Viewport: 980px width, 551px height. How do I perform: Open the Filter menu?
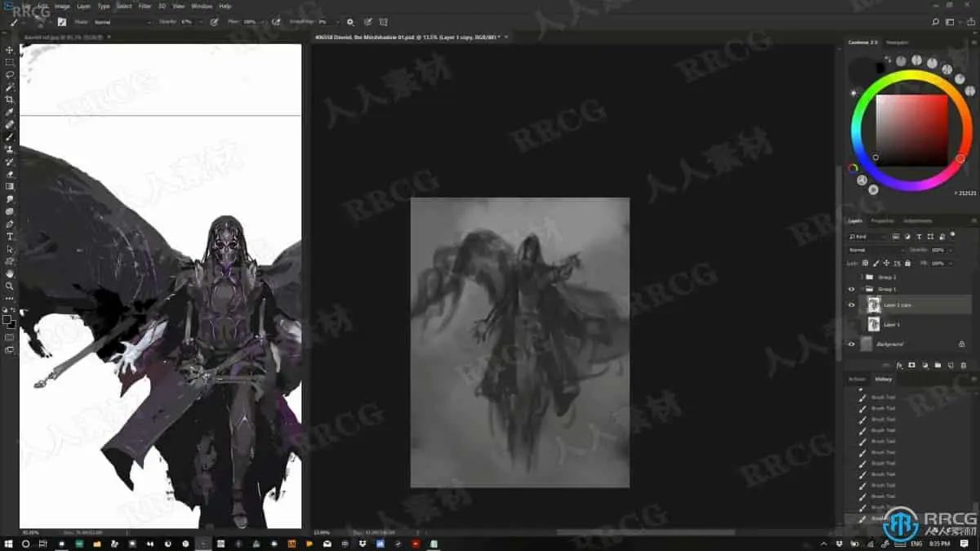coord(144,6)
